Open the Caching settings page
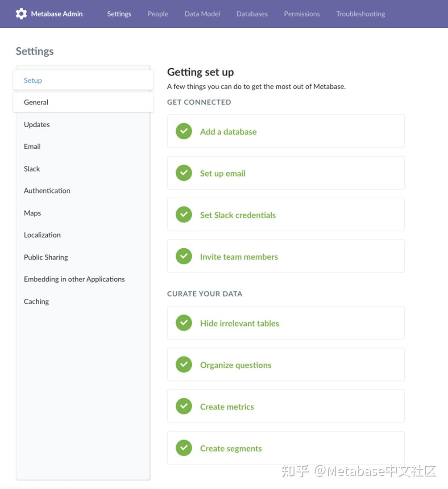This screenshot has height=489, width=448. click(x=36, y=301)
